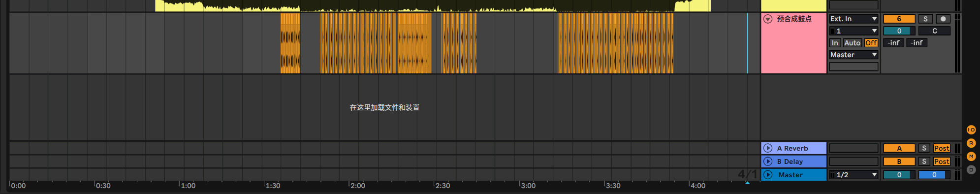This screenshot has height=194, width=980.
Task: Unfold the B Delay return track
Action: point(768,162)
